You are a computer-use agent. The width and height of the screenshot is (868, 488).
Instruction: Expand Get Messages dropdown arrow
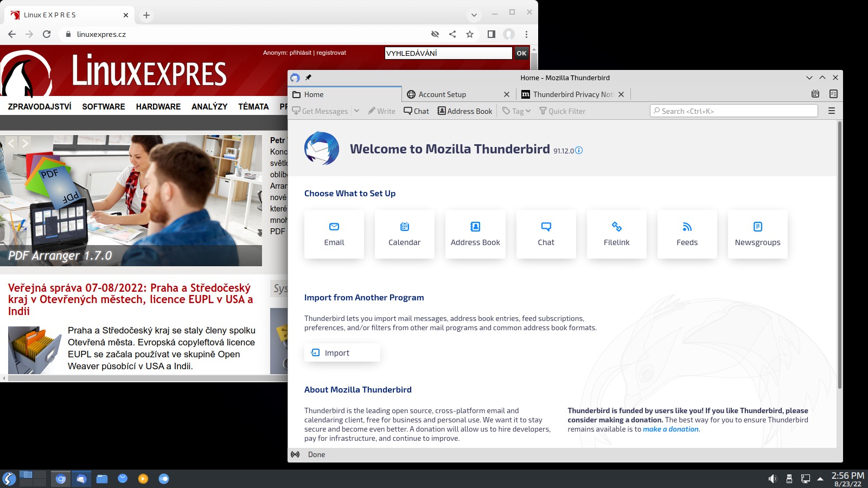[356, 111]
